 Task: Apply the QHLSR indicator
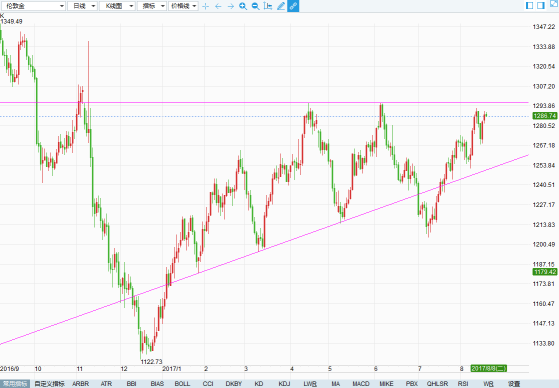click(437, 384)
